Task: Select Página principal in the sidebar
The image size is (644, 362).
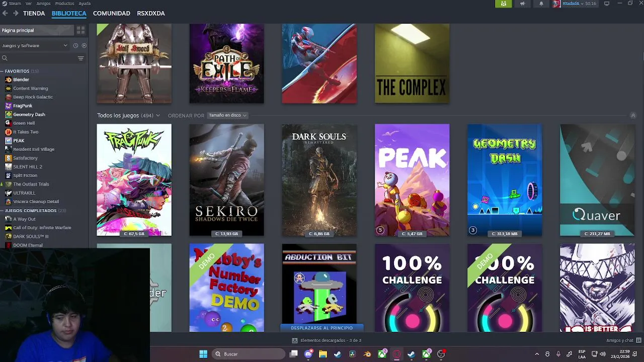Action: pyautogui.click(x=36, y=30)
